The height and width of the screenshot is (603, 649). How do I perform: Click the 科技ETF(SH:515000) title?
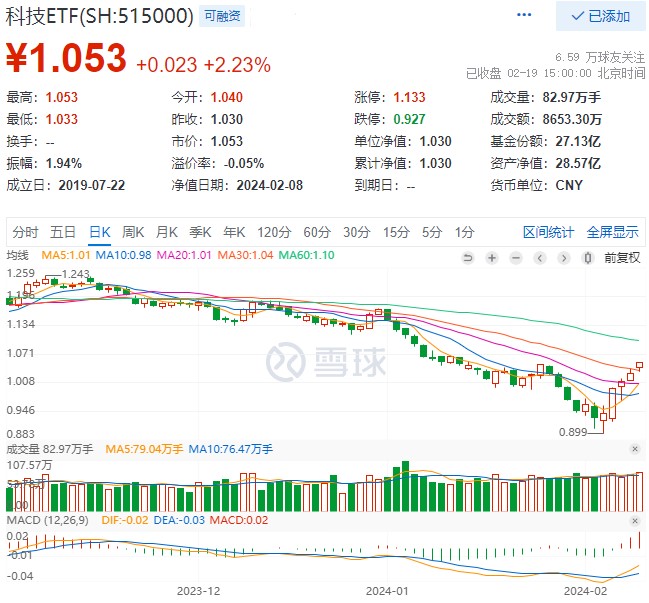(x=99, y=17)
